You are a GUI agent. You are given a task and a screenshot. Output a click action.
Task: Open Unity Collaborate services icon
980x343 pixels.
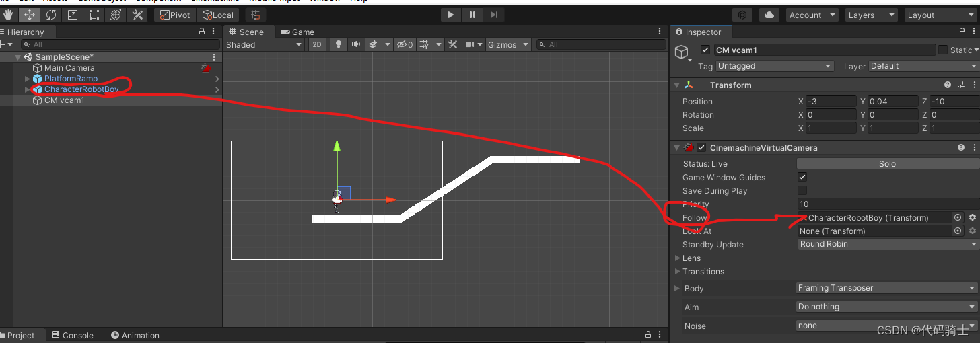(742, 15)
